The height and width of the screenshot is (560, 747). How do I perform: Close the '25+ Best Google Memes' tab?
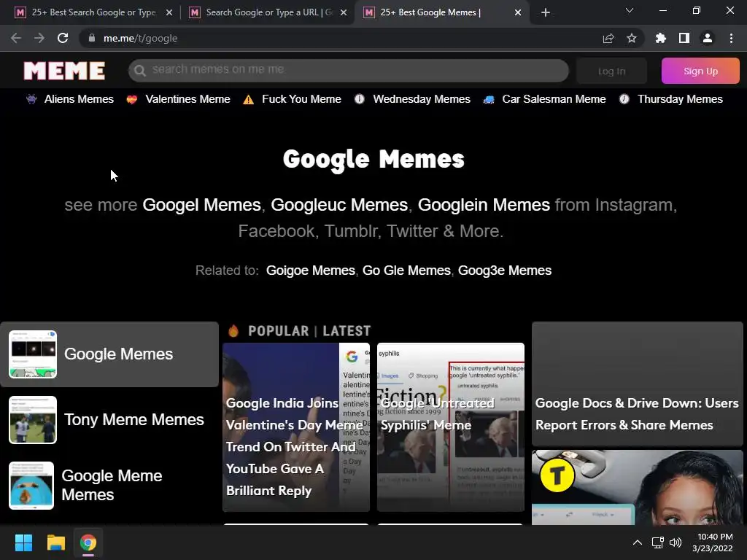pyautogui.click(x=518, y=12)
